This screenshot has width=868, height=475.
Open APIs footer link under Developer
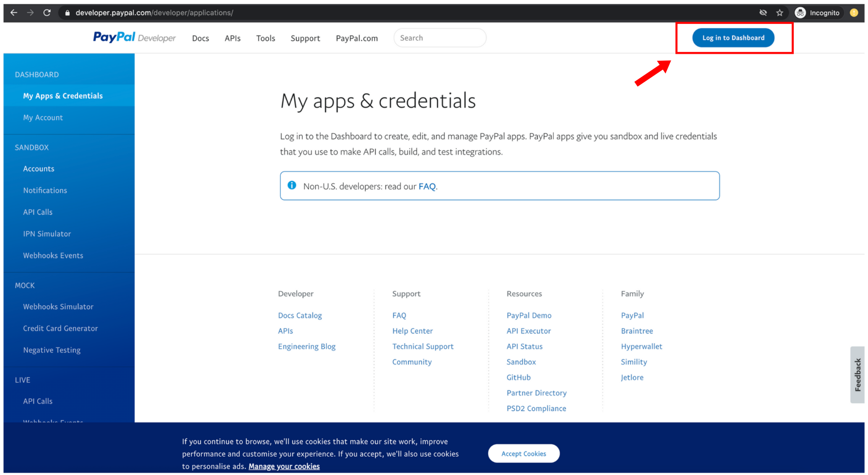285,331
